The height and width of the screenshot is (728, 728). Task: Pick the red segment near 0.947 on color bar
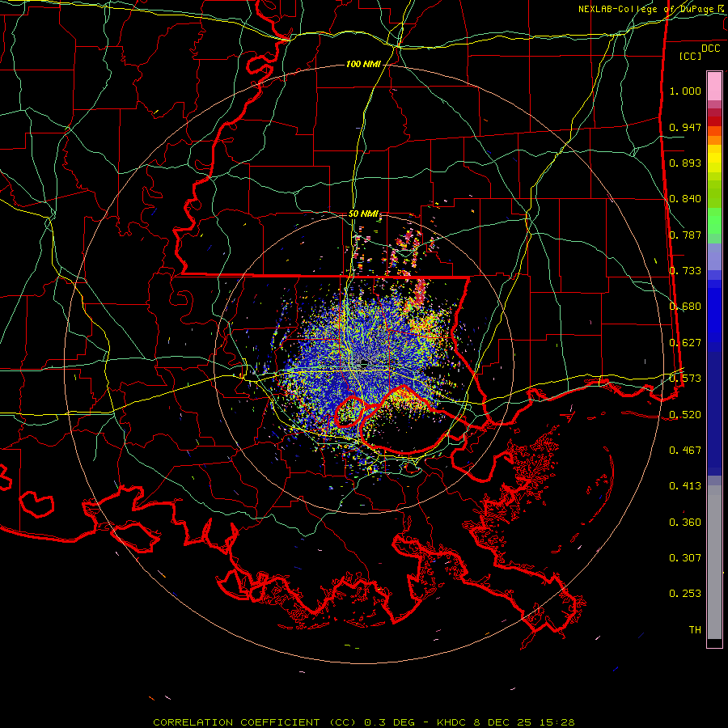pyautogui.click(x=714, y=121)
